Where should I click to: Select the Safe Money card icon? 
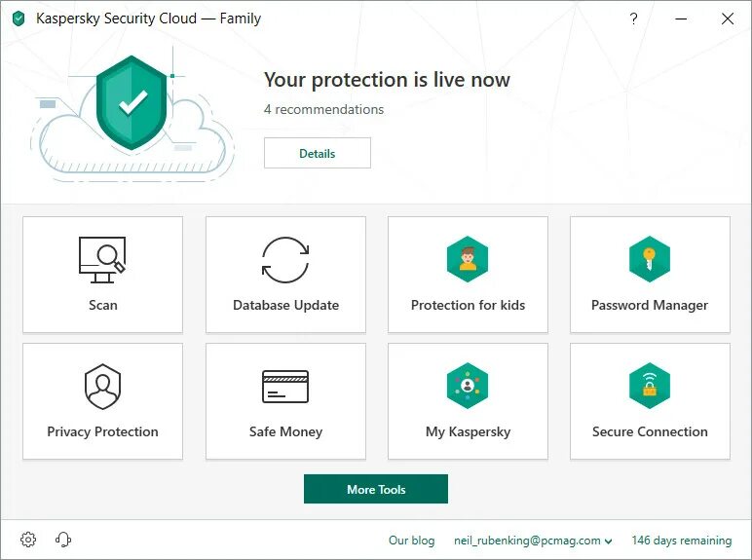click(x=285, y=387)
